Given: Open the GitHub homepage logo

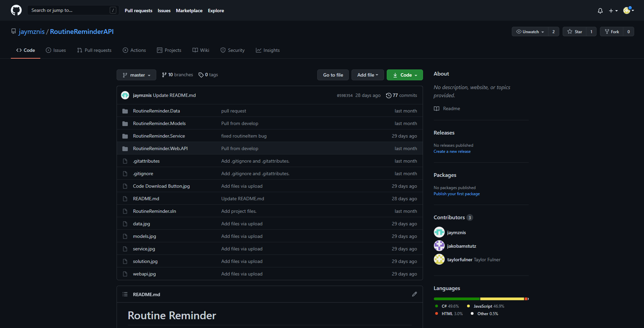Looking at the screenshot, I should coord(16,10).
